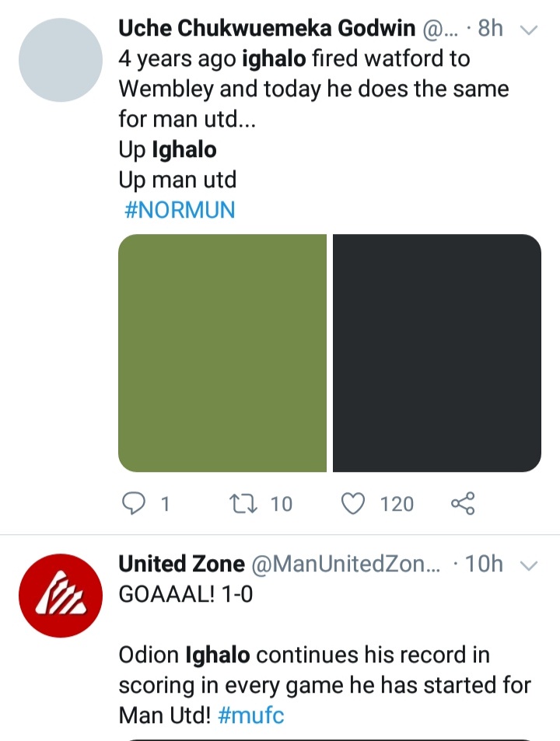Open United Zone's red profile avatar

(x=60, y=595)
